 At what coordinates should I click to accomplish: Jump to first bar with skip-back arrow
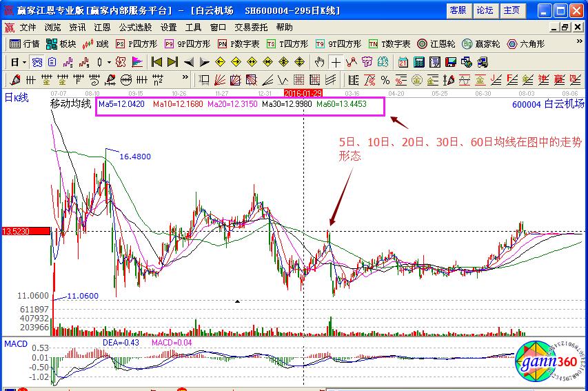(156, 61)
